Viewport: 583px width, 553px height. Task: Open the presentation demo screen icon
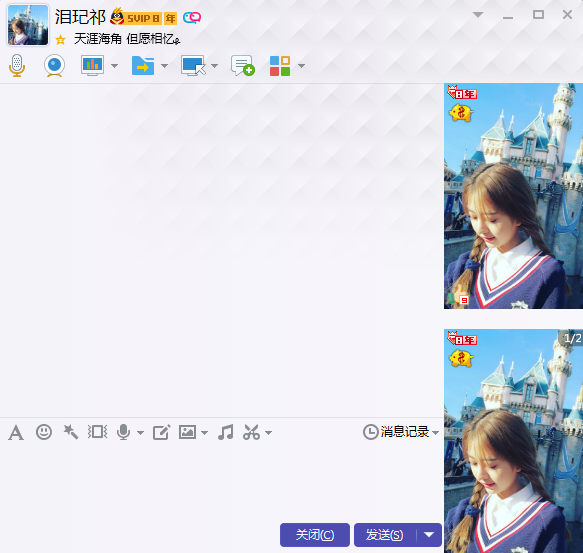click(x=93, y=65)
